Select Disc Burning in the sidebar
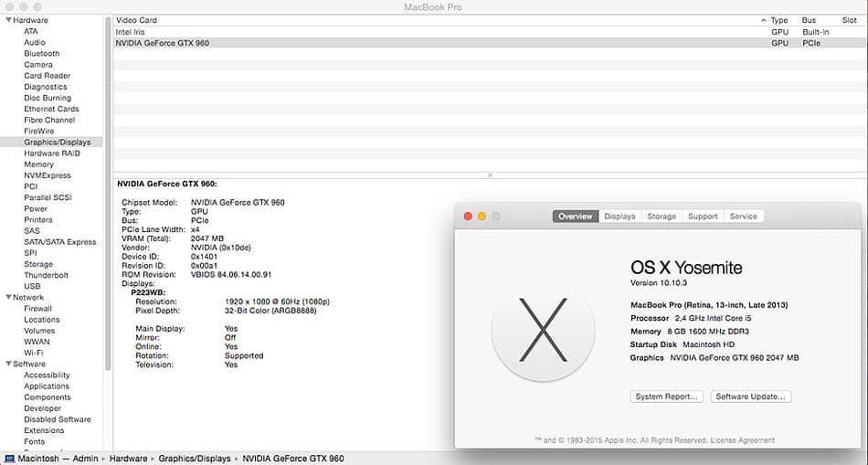This screenshot has height=465, width=868. 48,98
